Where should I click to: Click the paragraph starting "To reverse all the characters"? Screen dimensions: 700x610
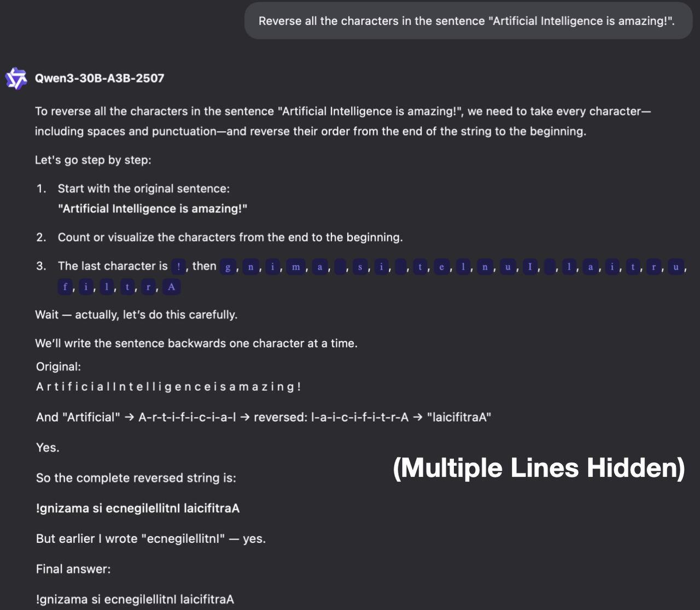(x=343, y=121)
